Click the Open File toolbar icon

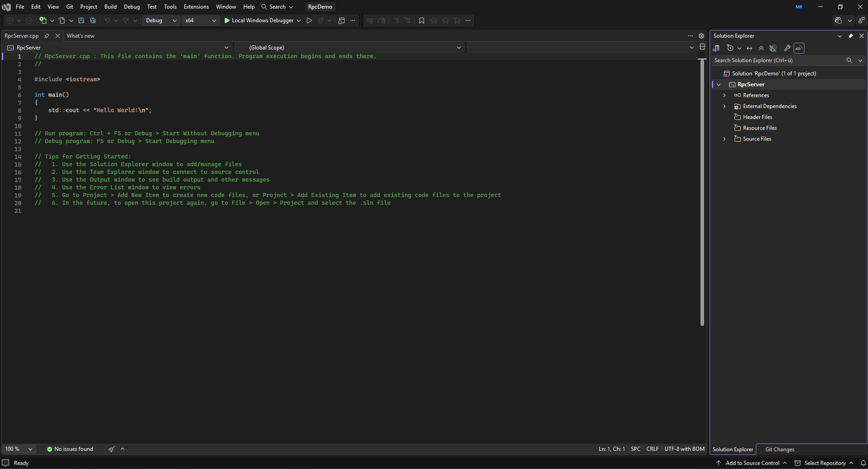pos(62,20)
